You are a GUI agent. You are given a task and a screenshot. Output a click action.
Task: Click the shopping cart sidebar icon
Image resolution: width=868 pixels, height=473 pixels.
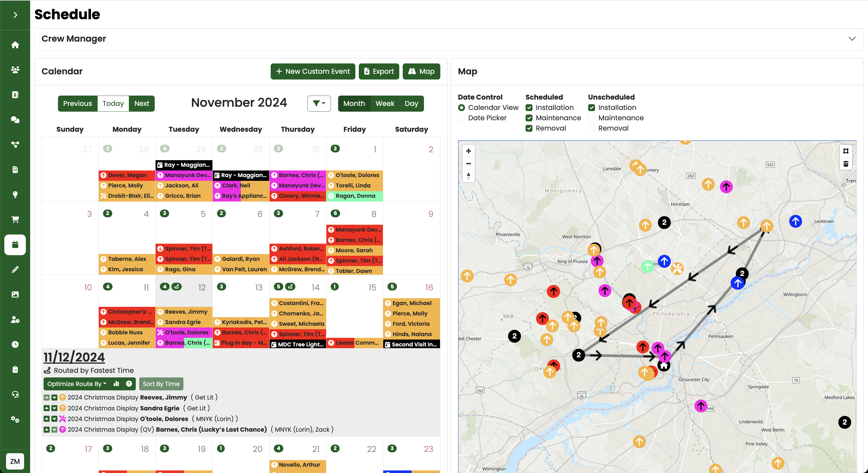pos(15,219)
